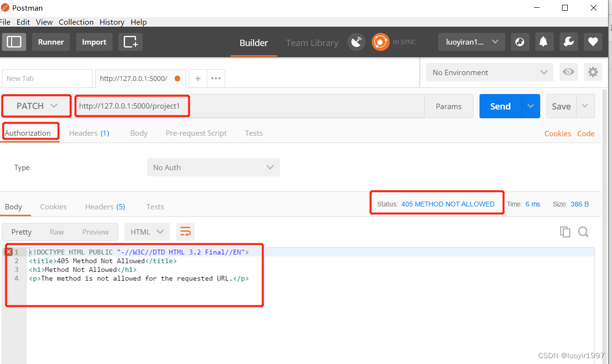612x364 pixels.
Task: Click the heart icon in header
Action: tap(593, 42)
